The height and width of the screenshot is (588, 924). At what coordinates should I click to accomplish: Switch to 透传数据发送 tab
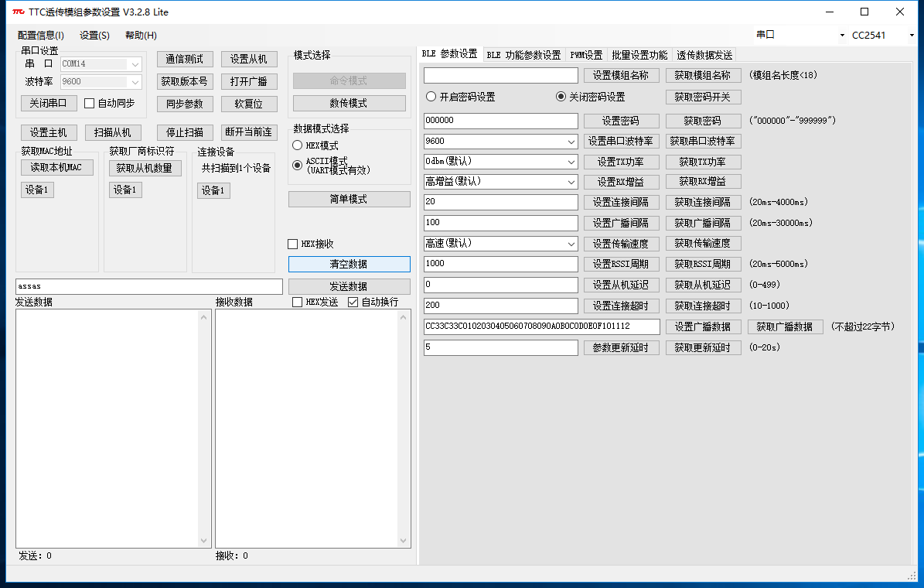[x=704, y=55]
